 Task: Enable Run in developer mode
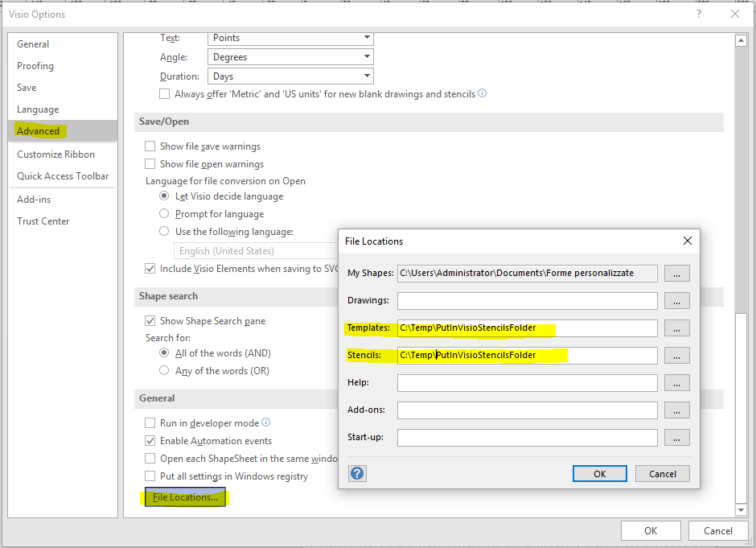click(x=150, y=423)
